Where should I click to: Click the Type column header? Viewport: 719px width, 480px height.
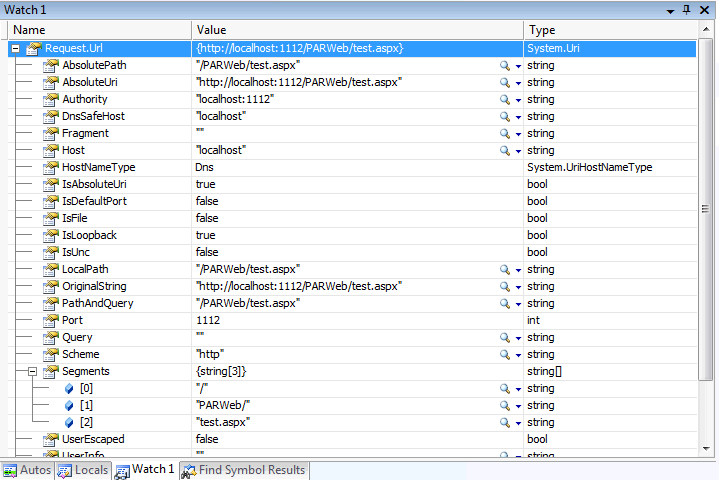[x=610, y=30]
